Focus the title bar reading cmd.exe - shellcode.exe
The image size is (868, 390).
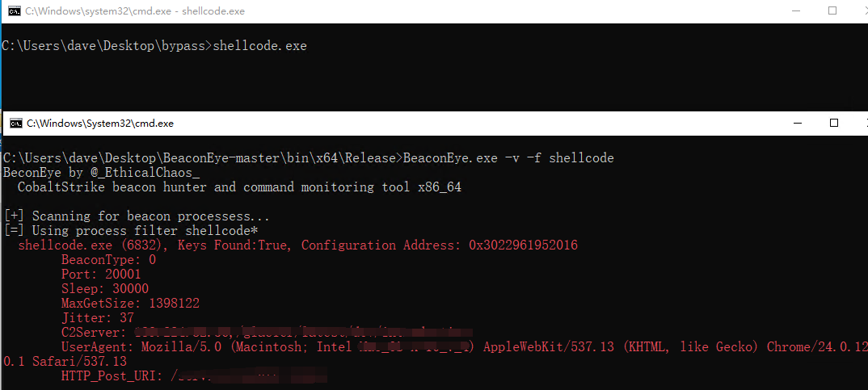pos(135,11)
